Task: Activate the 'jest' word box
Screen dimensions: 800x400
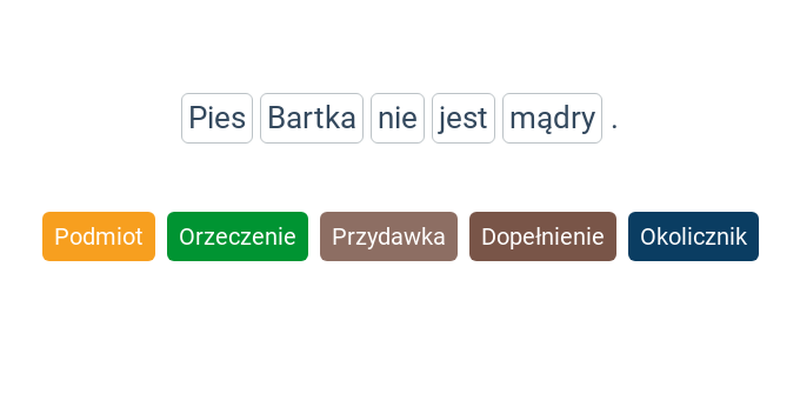Action: tap(463, 118)
